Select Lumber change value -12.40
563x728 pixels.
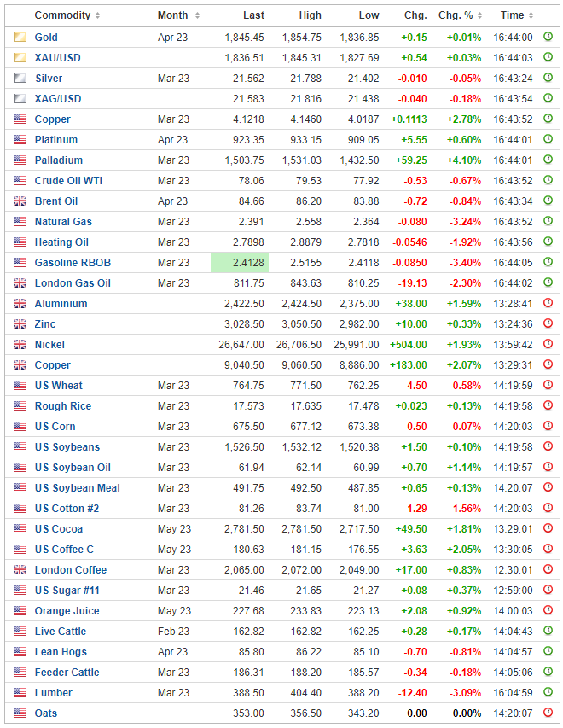tap(412, 693)
